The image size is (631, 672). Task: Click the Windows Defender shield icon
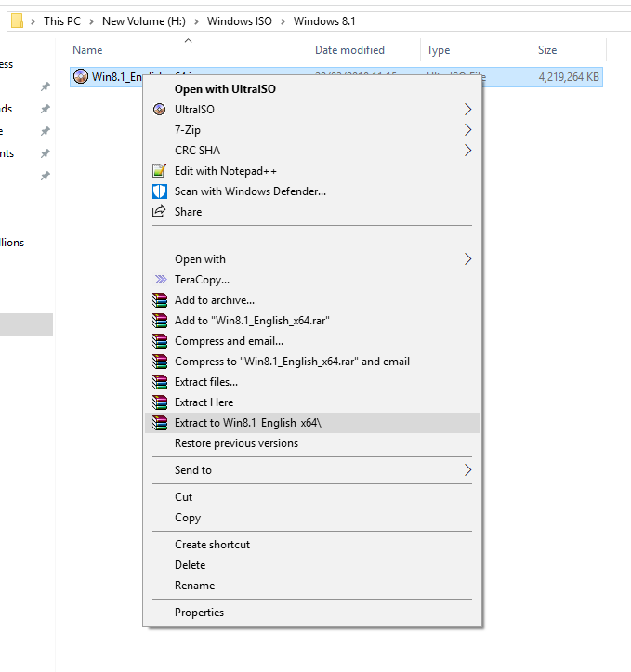pyautogui.click(x=158, y=191)
